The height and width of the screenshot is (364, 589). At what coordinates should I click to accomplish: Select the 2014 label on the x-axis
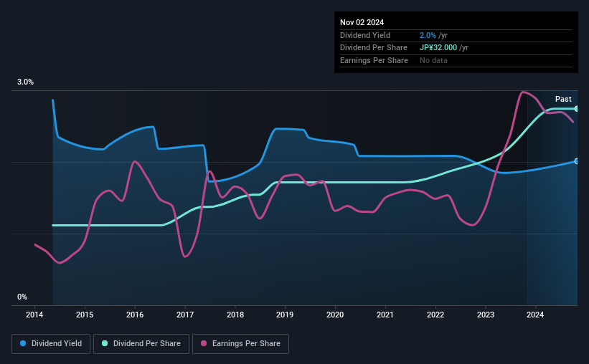pos(34,315)
